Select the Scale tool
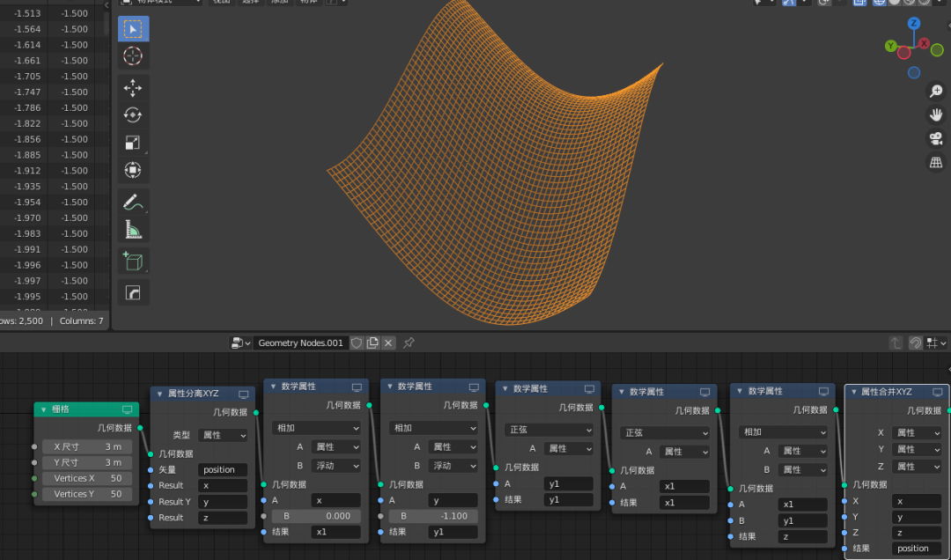Viewport: 951px width, 560px height. tap(133, 143)
